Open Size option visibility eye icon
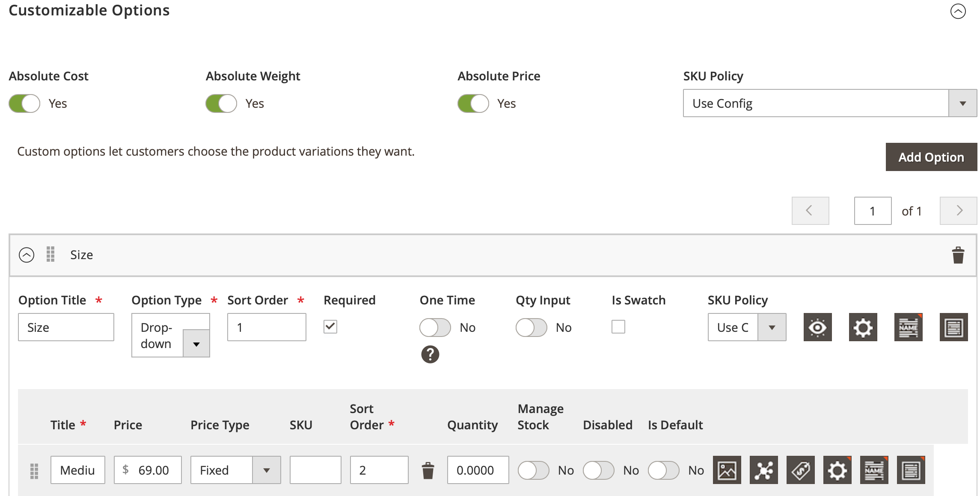Viewport: 980px width, 496px height. coord(817,327)
